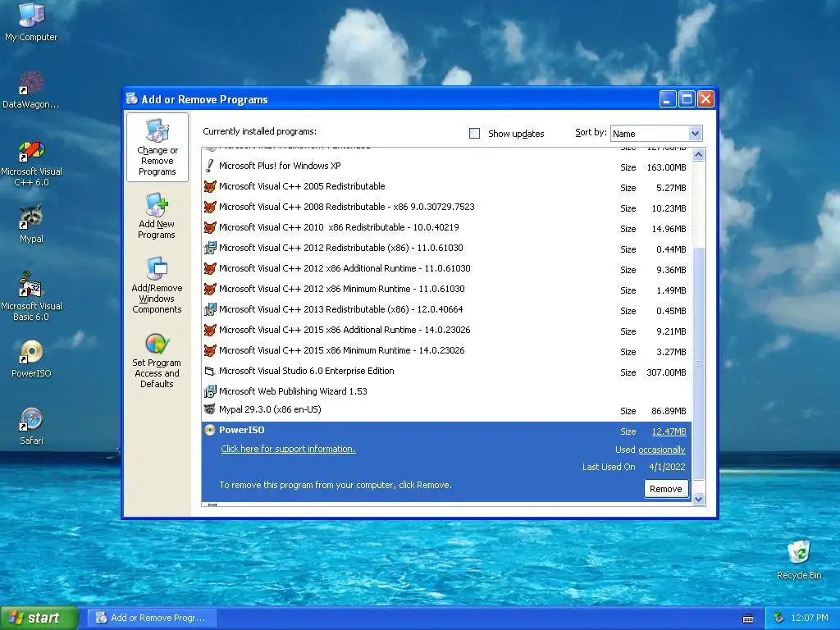840x630 pixels.
Task: Click the Start button
Action: click(39, 618)
